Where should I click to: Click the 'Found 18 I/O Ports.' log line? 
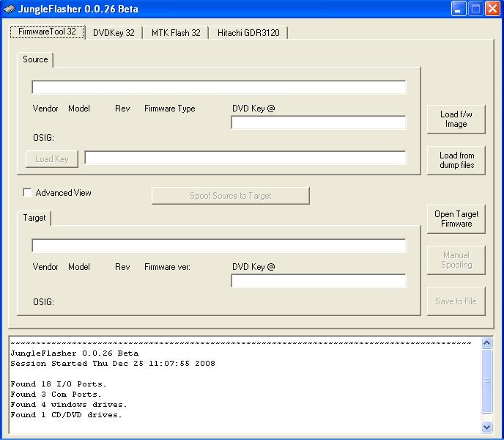(58, 384)
